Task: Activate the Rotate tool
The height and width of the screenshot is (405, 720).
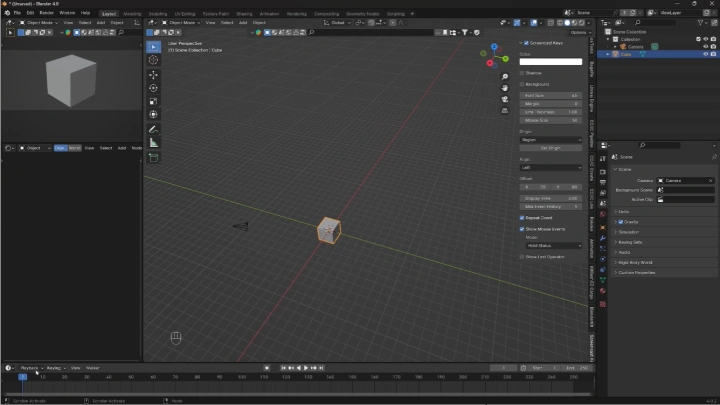Action: pos(153,88)
